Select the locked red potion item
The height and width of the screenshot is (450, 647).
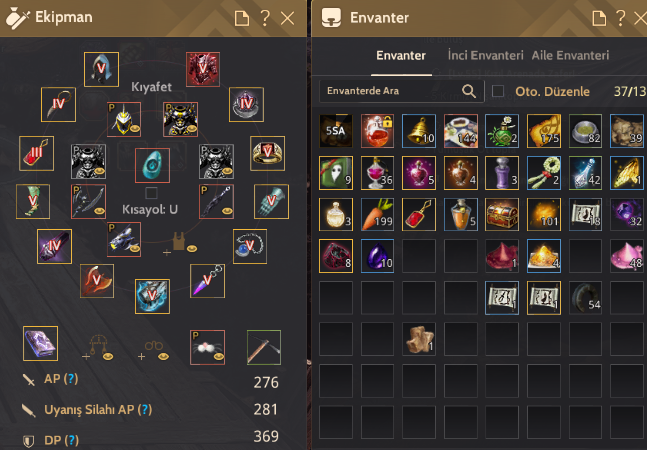point(377,131)
